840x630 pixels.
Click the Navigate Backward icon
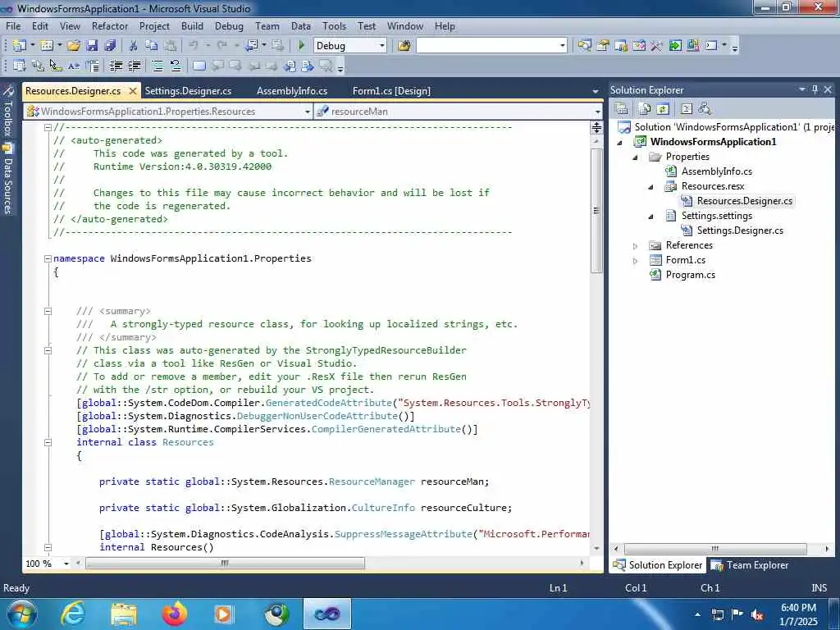[251, 46]
